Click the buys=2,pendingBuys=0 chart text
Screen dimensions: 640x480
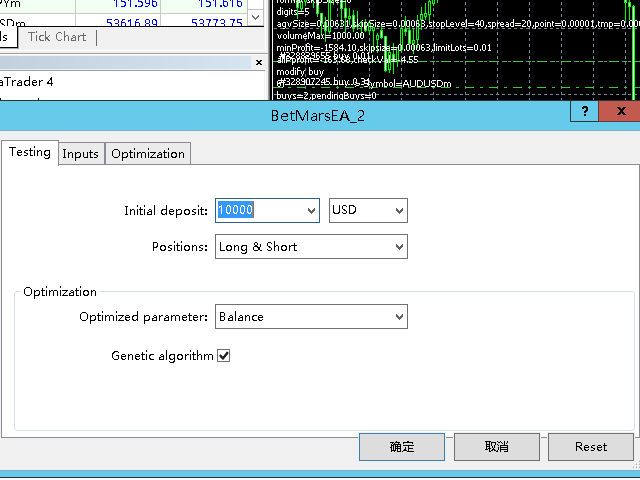pos(326,96)
